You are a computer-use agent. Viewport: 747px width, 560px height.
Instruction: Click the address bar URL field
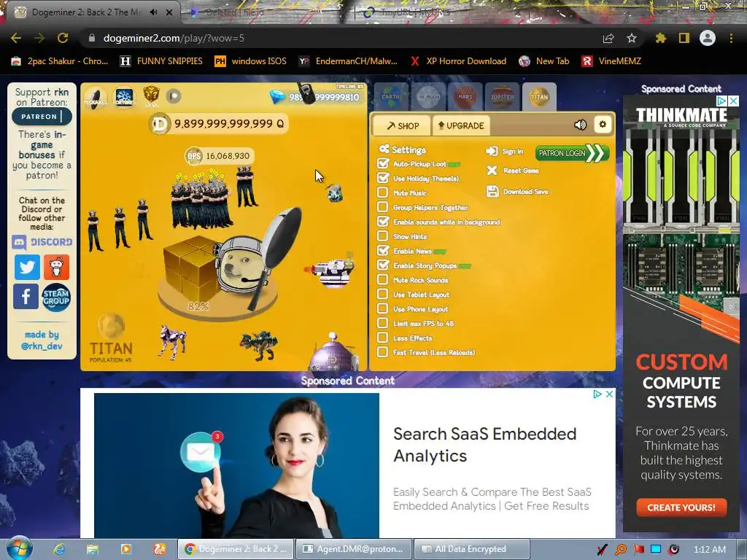coord(343,38)
